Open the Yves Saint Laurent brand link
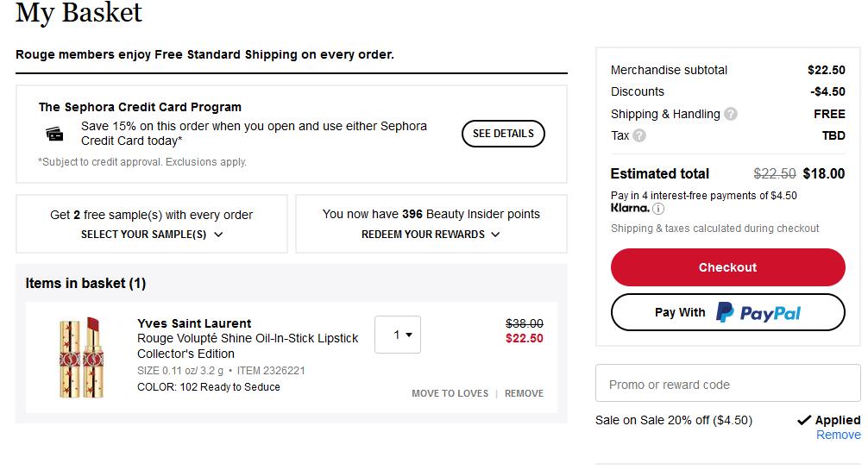The height and width of the screenshot is (470, 868). point(194,323)
